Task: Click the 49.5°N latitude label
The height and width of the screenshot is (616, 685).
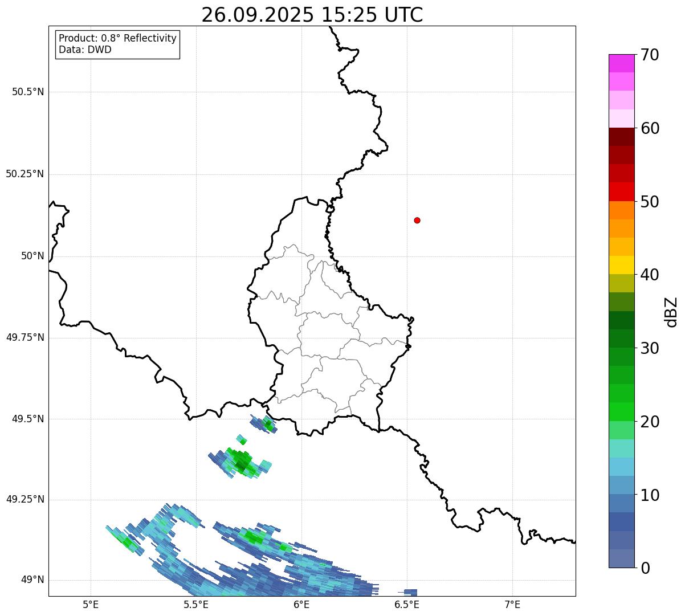Action: click(28, 419)
